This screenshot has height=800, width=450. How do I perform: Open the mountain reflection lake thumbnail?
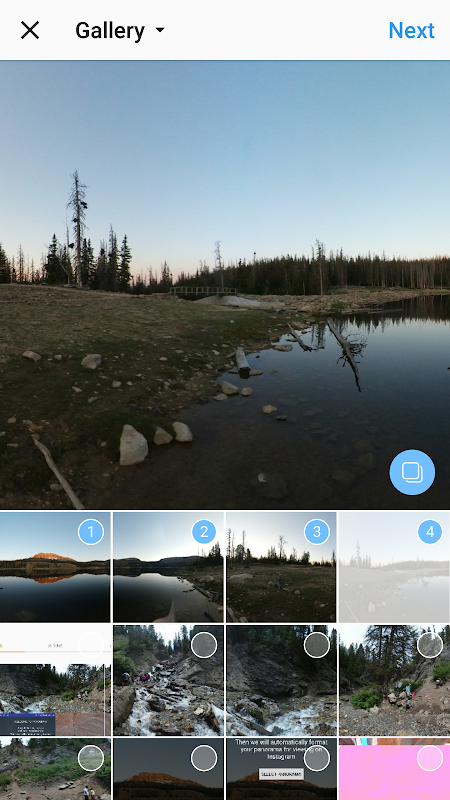point(55,567)
